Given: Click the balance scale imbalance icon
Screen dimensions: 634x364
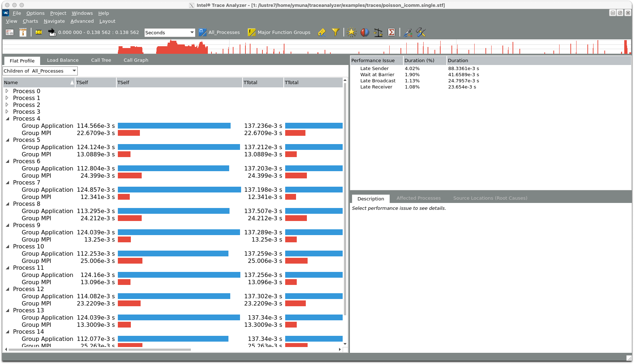Looking at the screenshot, I should (378, 32).
